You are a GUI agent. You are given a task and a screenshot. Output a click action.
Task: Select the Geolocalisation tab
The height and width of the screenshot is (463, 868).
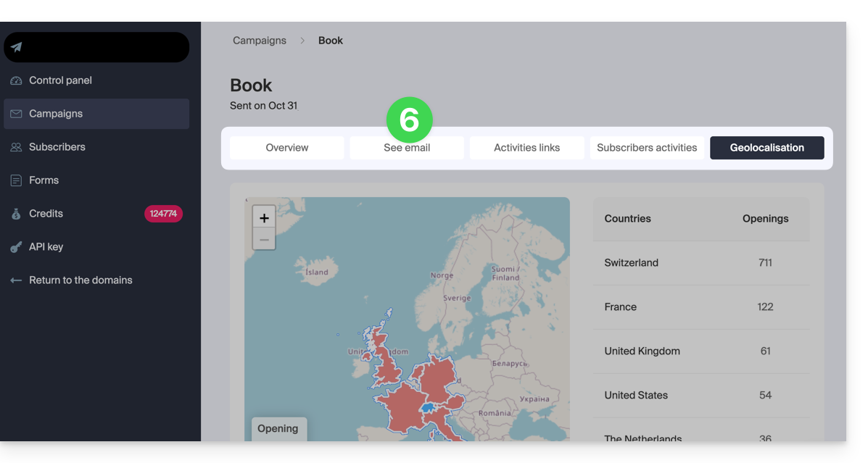point(766,148)
